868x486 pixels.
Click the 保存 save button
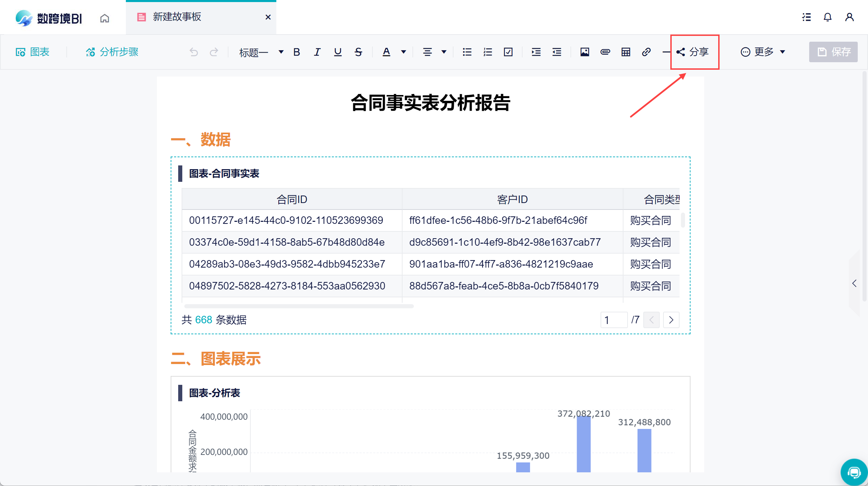833,52
